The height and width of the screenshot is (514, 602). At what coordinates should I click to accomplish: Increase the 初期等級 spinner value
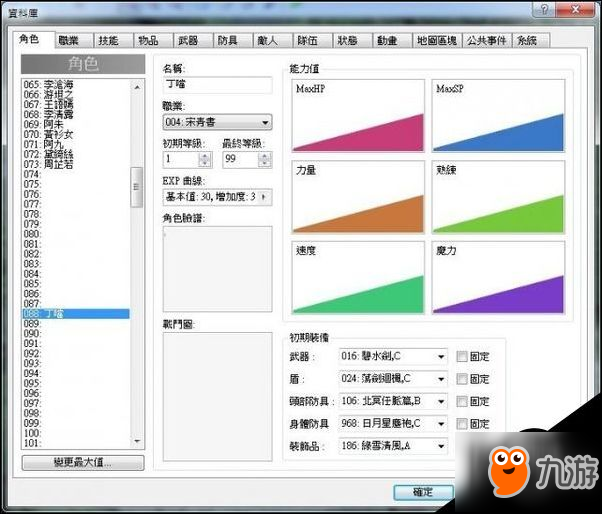(205, 155)
